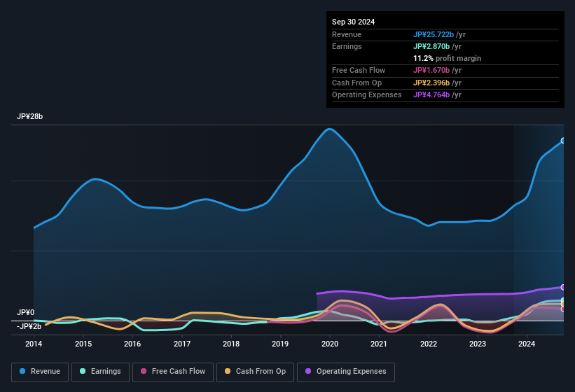575x392 pixels.
Task: Click the 2024 x-axis label
Action: pyautogui.click(x=527, y=344)
